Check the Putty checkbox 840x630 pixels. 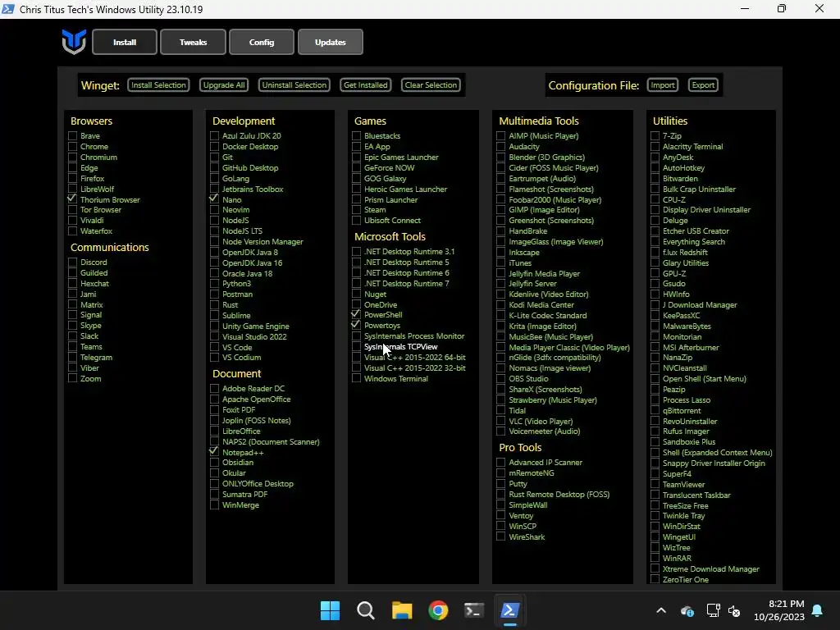point(501,483)
